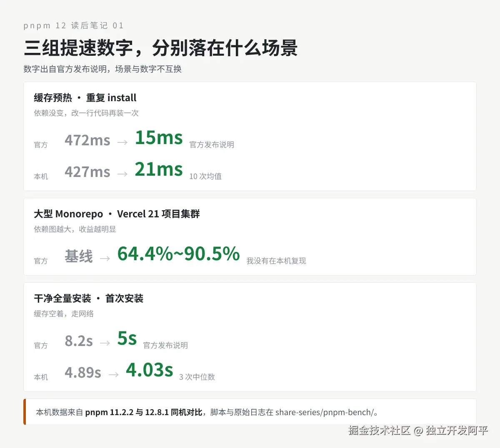This screenshot has height=448, width=500.
Task: Click the 4.89s local baseline value
Action: tap(83, 373)
